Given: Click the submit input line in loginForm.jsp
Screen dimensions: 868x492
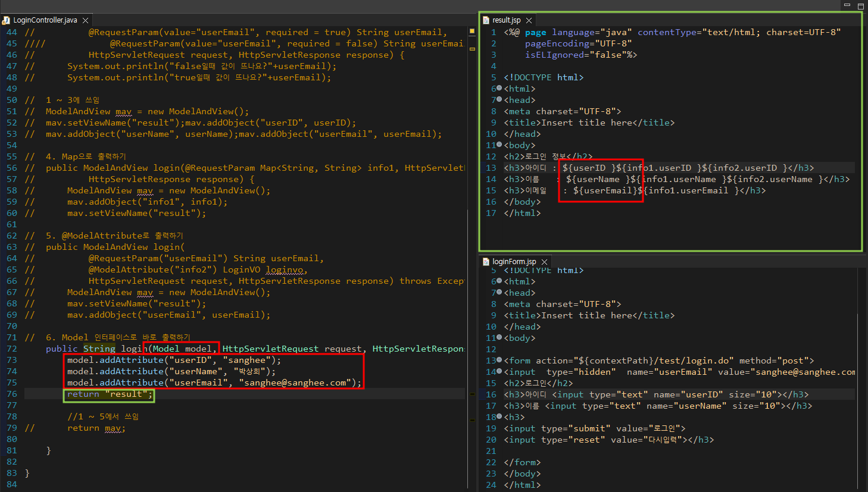Looking at the screenshot, I should click(595, 428).
